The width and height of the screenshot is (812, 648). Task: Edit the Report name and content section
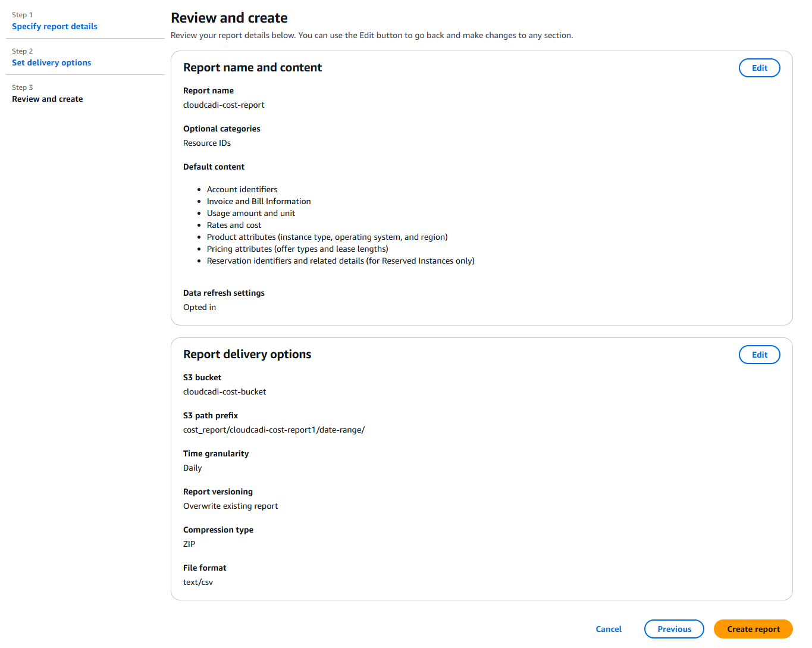tap(759, 68)
